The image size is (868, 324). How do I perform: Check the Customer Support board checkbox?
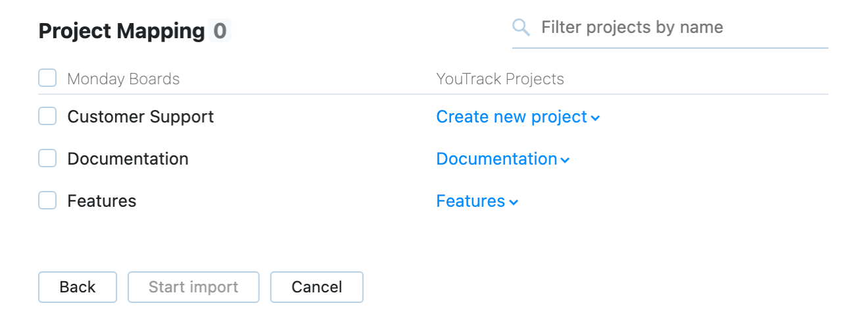coord(47,117)
